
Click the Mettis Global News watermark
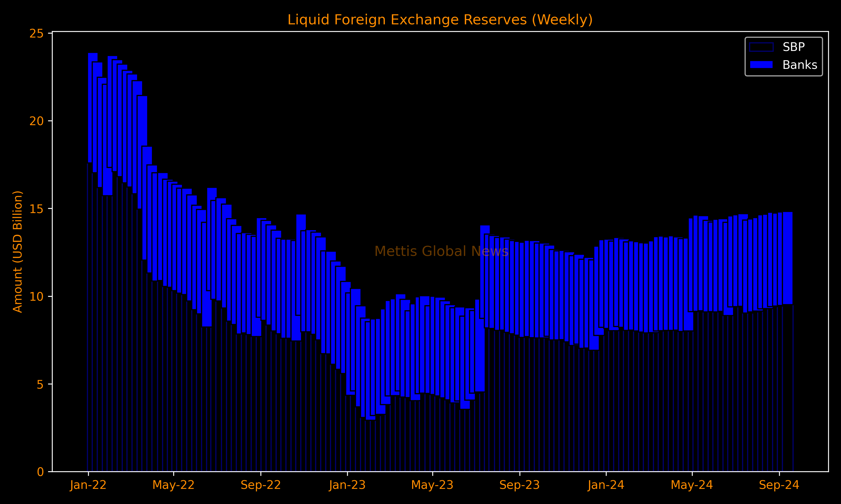click(x=441, y=251)
